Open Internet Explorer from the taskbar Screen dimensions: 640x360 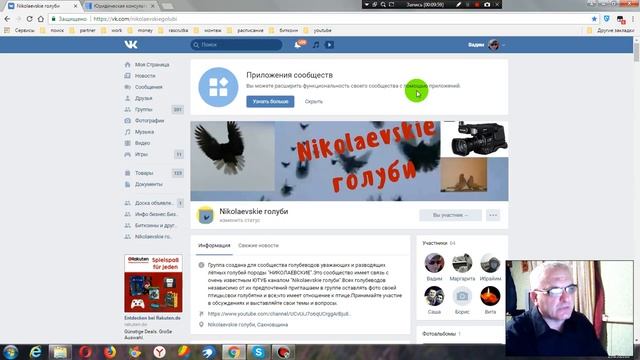(x=36, y=352)
